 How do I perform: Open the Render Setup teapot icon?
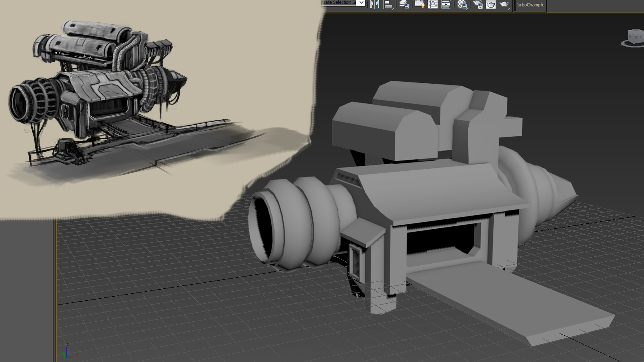point(478,4)
